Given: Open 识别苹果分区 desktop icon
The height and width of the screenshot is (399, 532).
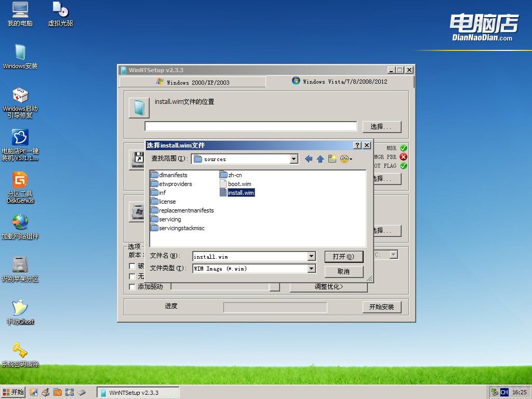Looking at the screenshot, I should (x=20, y=270).
